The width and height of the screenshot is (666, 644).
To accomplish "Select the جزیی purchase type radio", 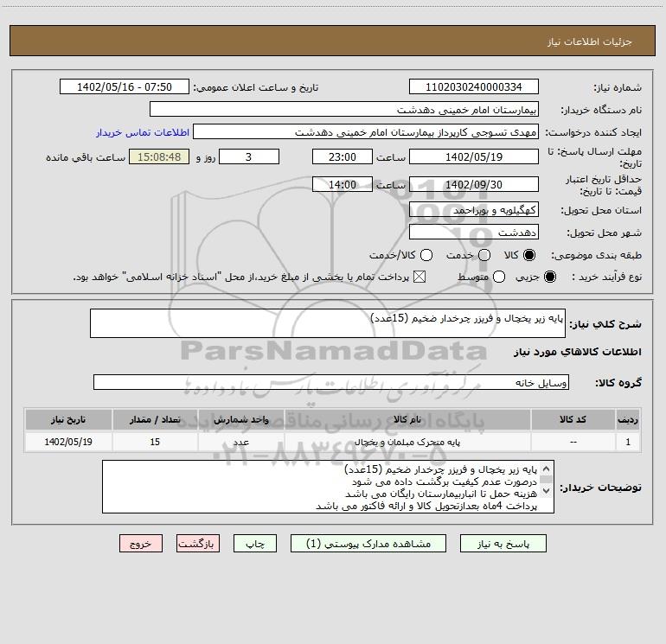I will [x=549, y=277].
